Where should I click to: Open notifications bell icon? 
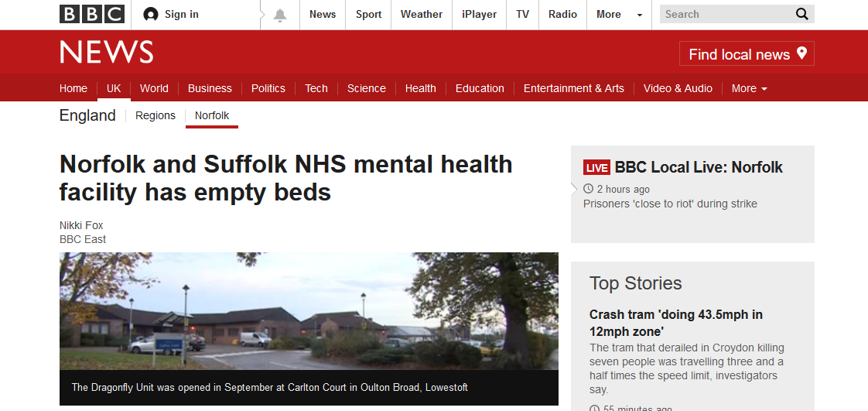[x=280, y=15]
